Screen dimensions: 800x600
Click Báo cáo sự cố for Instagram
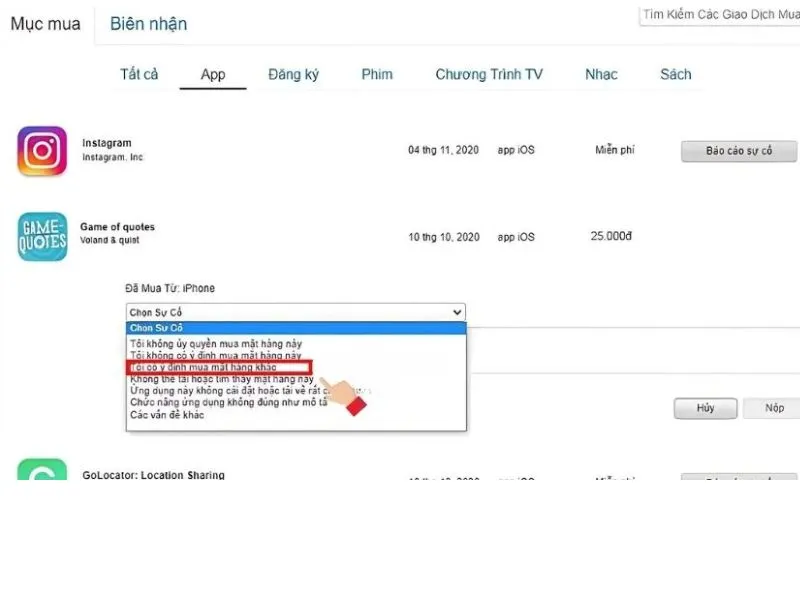coord(739,151)
